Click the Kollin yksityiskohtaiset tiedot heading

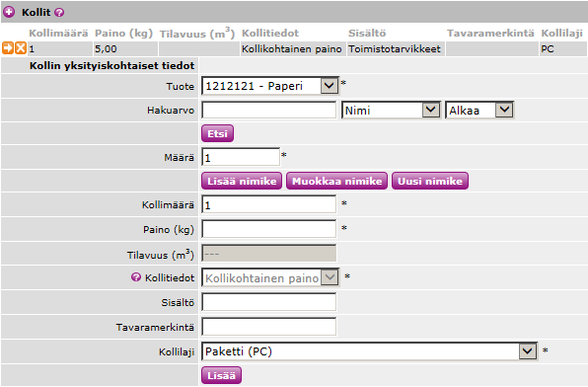point(111,66)
